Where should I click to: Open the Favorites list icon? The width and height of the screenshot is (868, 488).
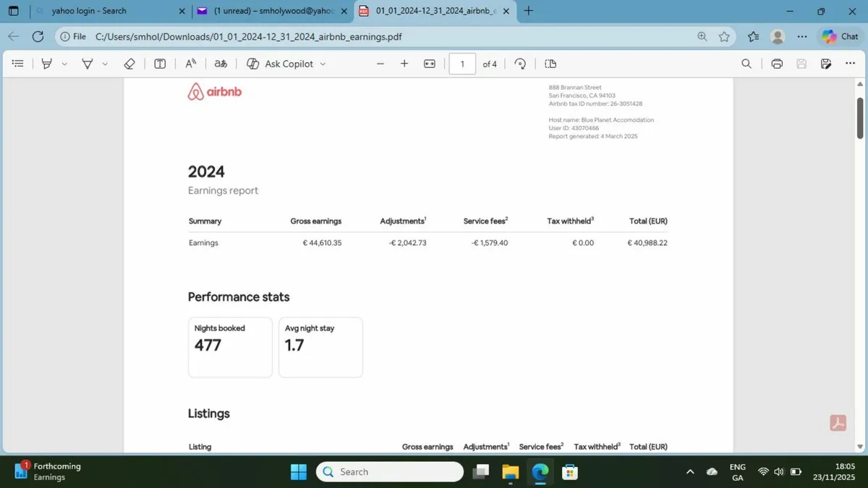[x=753, y=36]
